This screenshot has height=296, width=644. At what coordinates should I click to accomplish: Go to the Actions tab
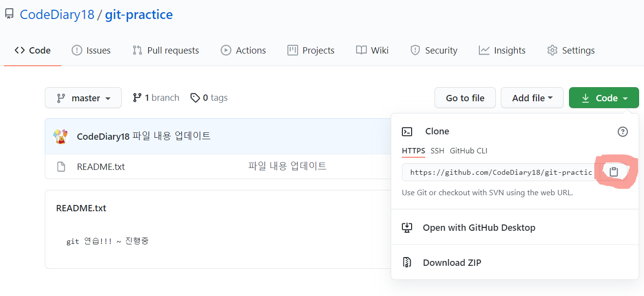(x=243, y=50)
